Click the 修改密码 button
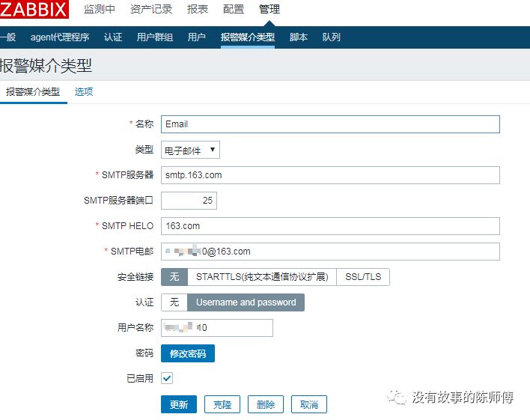Image resolution: width=530 pixels, height=420 pixels. [x=188, y=353]
